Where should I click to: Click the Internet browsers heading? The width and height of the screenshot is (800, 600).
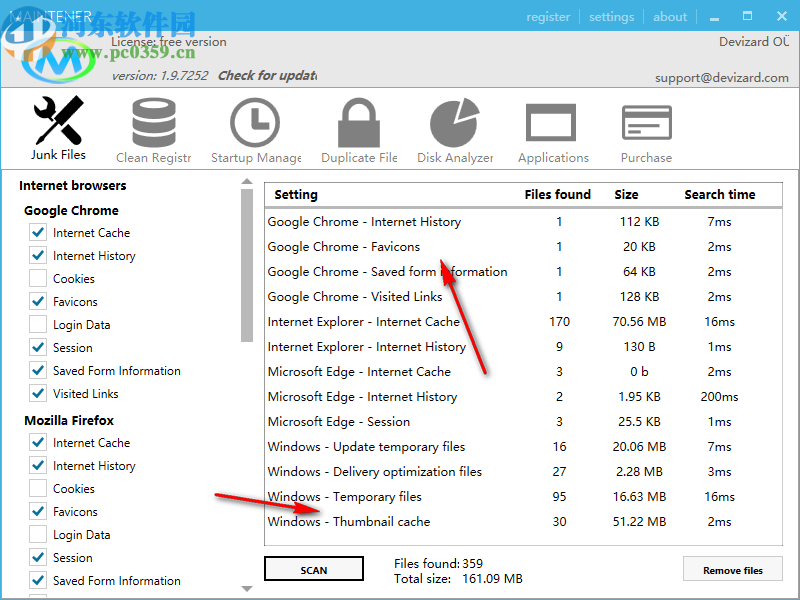[72, 186]
